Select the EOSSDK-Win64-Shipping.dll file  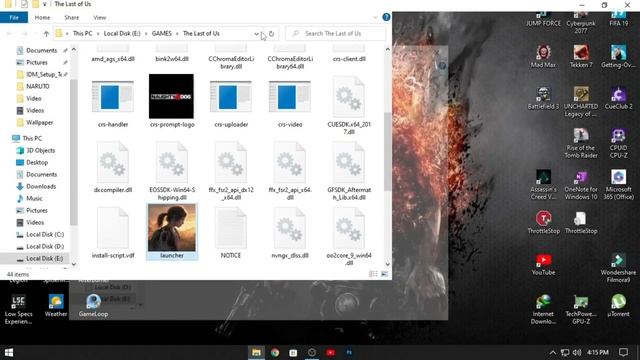click(172, 171)
